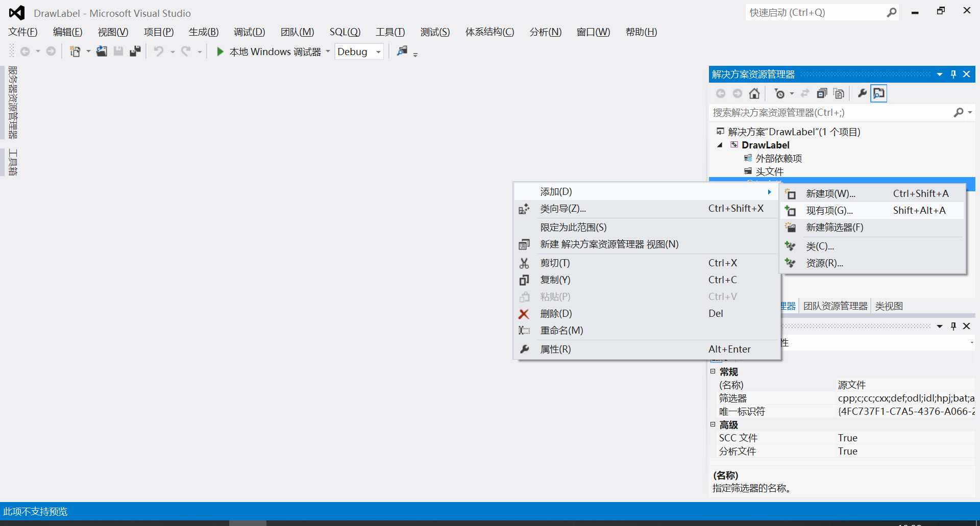
Task: Choose 新建项(W)... in Add submenu
Action: point(872,194)
